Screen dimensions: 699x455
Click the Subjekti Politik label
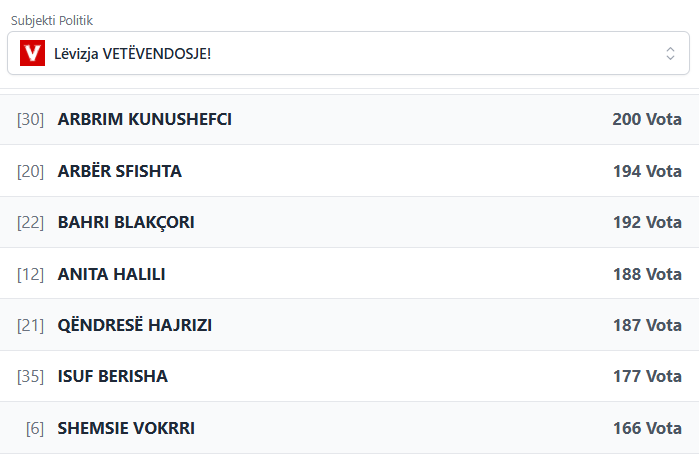(x=59, y=20)
